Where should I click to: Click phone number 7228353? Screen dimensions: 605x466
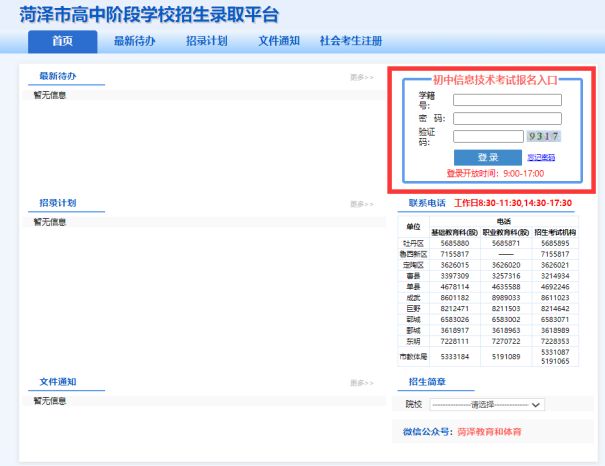(555, 341)
